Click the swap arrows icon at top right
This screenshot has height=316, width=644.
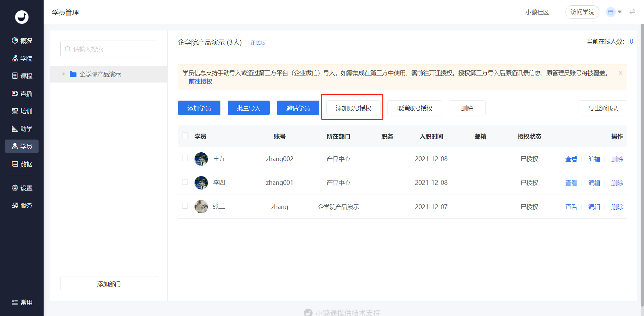pyautogui.click(x=632, y=12)
